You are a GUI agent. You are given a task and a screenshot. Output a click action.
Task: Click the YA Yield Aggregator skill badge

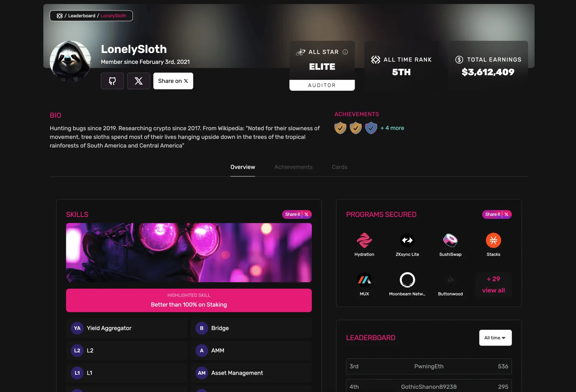tap(77, 328)
